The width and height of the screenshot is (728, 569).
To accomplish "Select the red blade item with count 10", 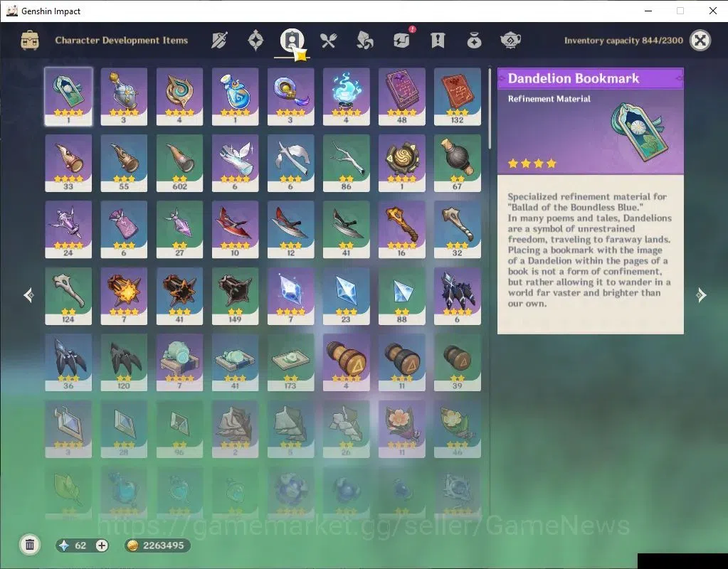I will pyautogui.click(x=235, y=229).
